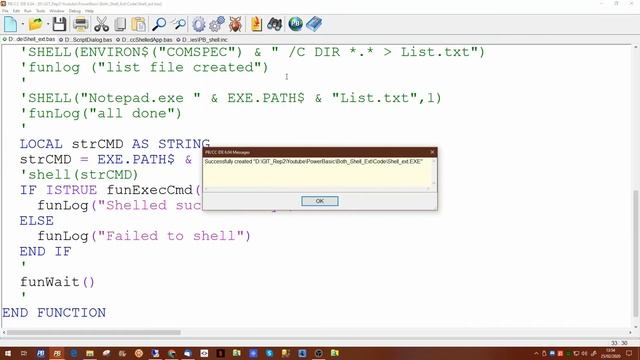Viewport: 640px width, 360px height.
Task: Open the dropdown arrow beside New File
Action: 22,24
